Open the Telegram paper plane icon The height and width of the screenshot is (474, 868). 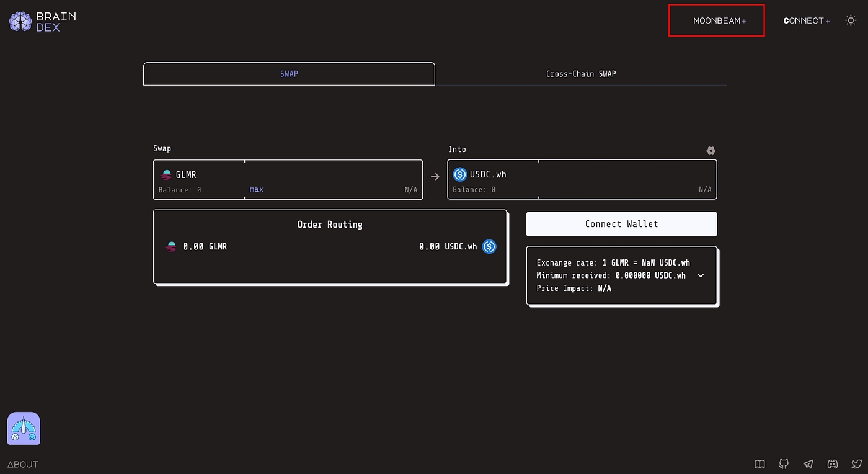pyautogui.click(x=808, y=464)
